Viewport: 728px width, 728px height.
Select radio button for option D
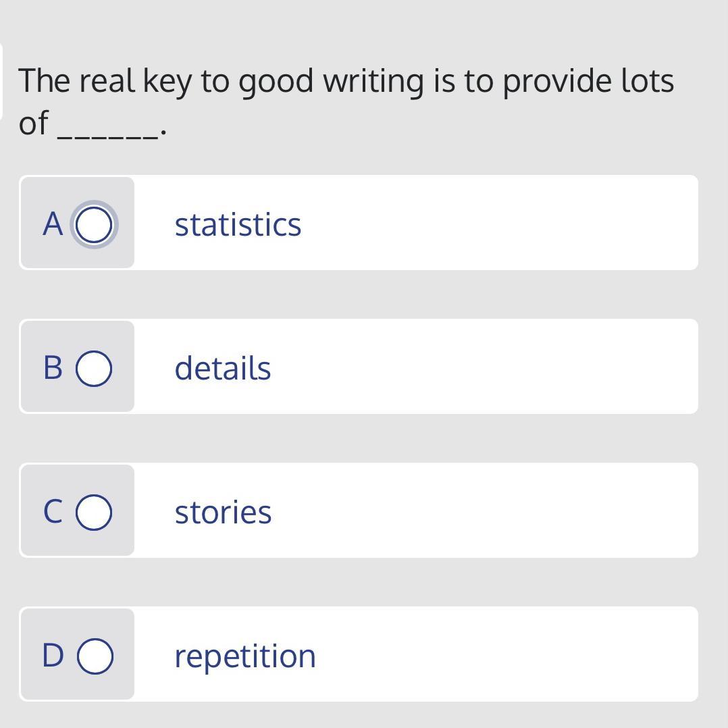(x=95, y=656)
